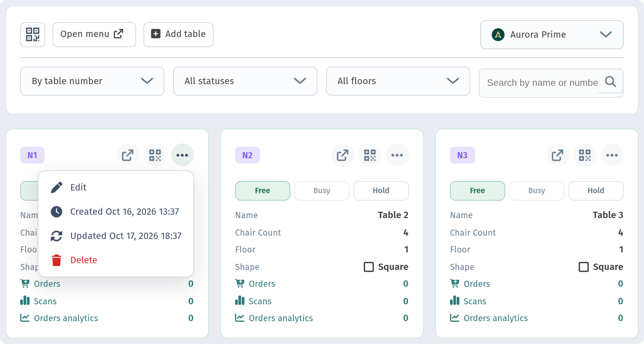Screen dimensions: 644x344
Task: Click the N2 table number badge
Action: pyautogui.click(x=248, y=155)
